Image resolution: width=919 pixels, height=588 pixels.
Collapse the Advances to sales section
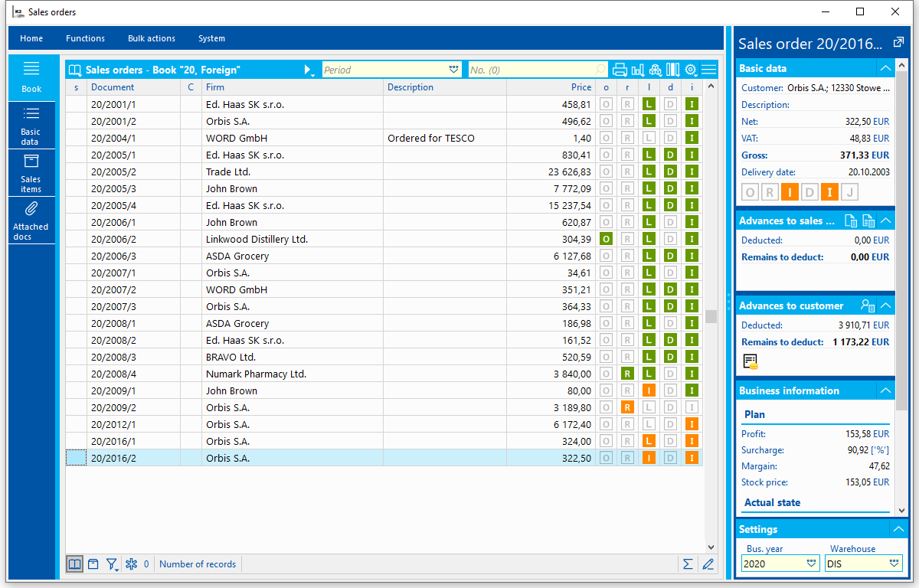coord(885,220)
